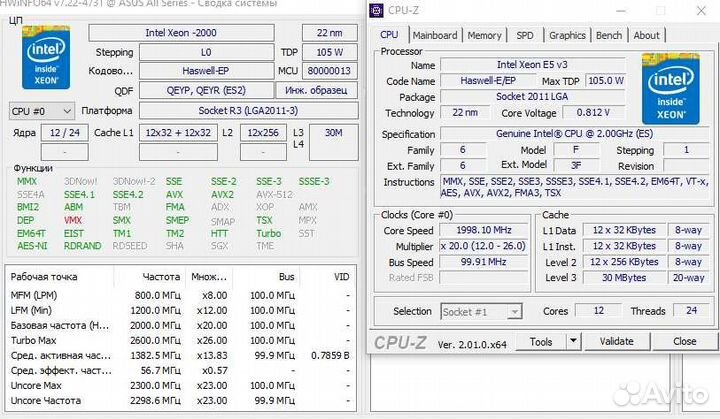Switch to the CPU tab
Viewport: 720px width, 419px height.
click(x=389, y=35)
